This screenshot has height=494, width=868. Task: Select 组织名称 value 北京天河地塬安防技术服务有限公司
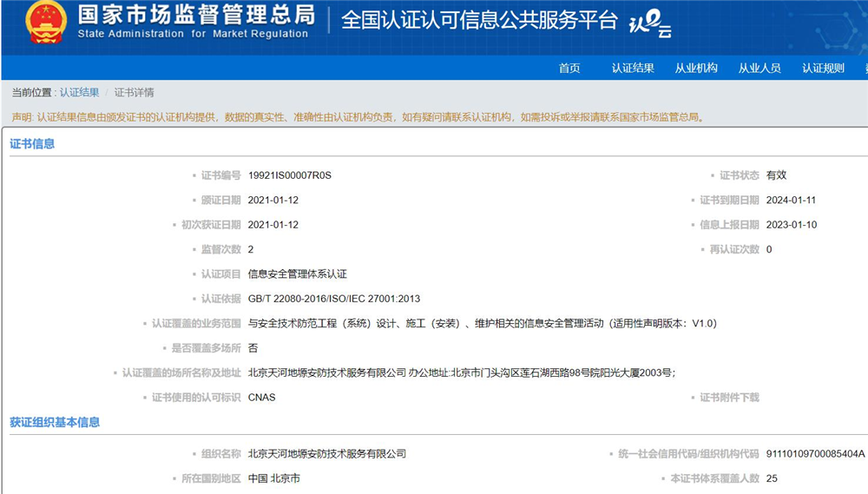pyautogui.click(x=326, y=453)
